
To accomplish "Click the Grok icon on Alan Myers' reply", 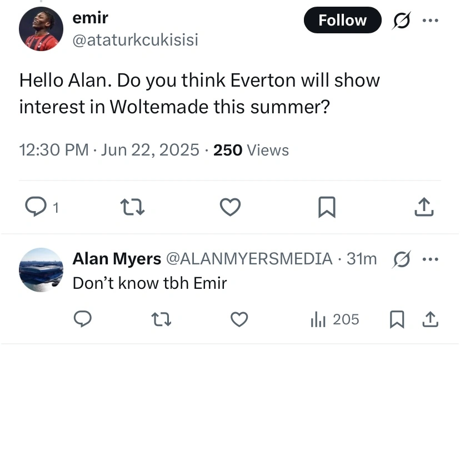I will click(401, 259).
